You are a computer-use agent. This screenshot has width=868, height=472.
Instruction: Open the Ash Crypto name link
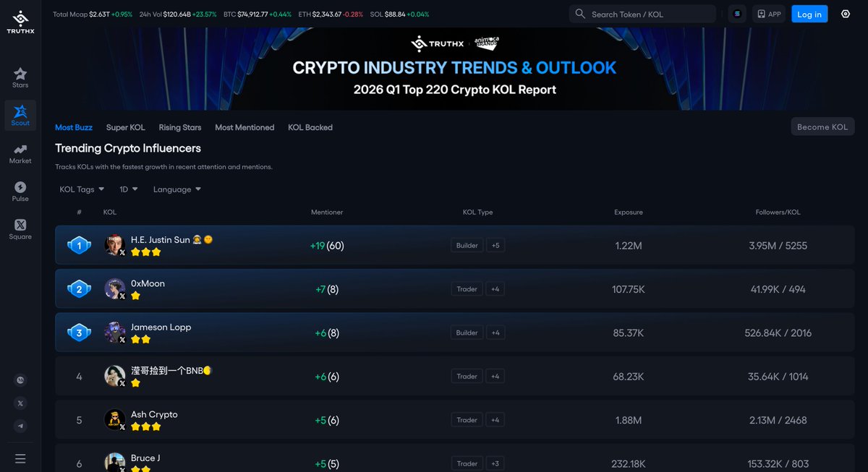[x=154, y=414]
